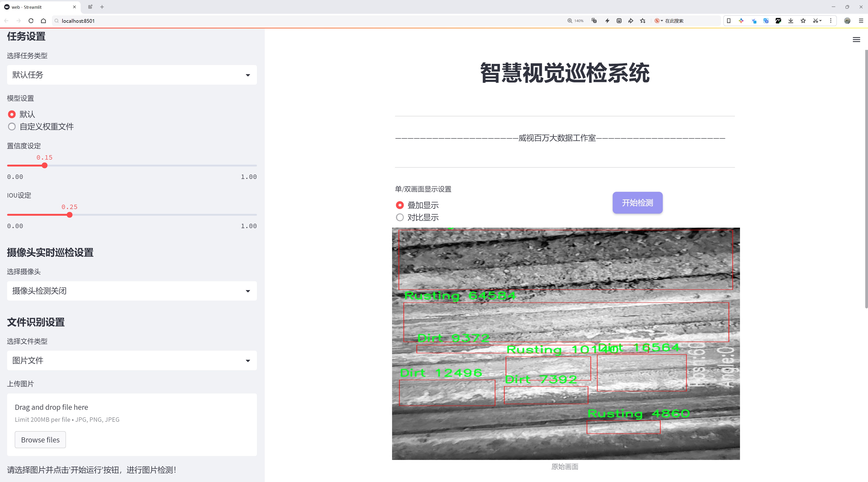Expand the 默认任务 task type dropdown
Viewport: 868px width, 482px height.
[132, 75]
